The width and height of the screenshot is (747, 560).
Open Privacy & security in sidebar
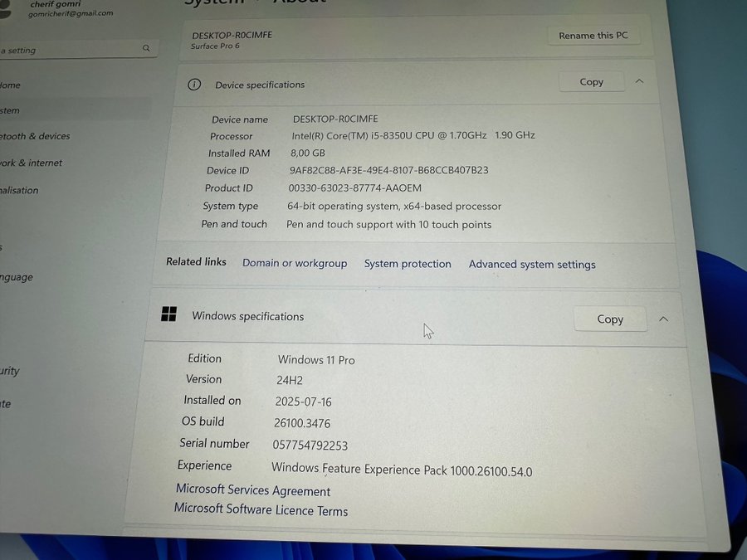[9, 371]
